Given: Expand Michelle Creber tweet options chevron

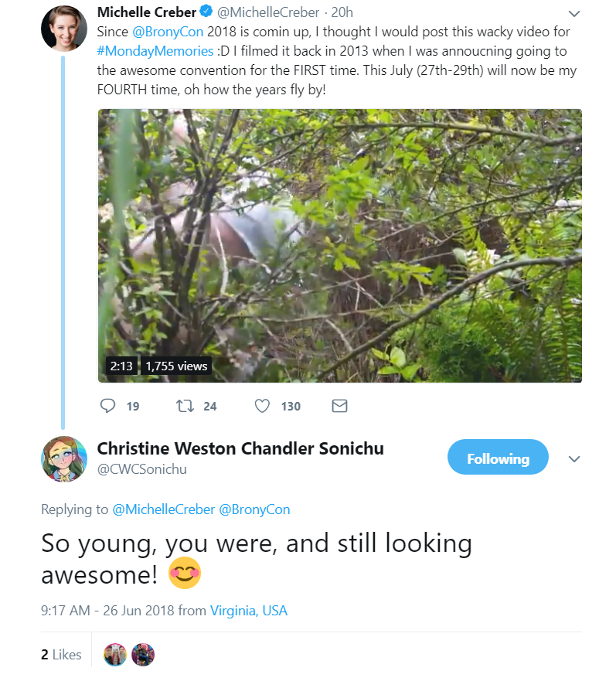Looking at the screenshot, I should pos(574,14).
